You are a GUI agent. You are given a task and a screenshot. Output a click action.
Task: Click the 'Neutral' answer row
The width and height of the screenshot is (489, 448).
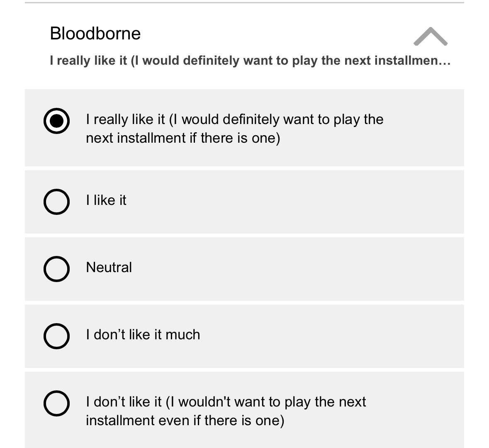pos(245,268)
